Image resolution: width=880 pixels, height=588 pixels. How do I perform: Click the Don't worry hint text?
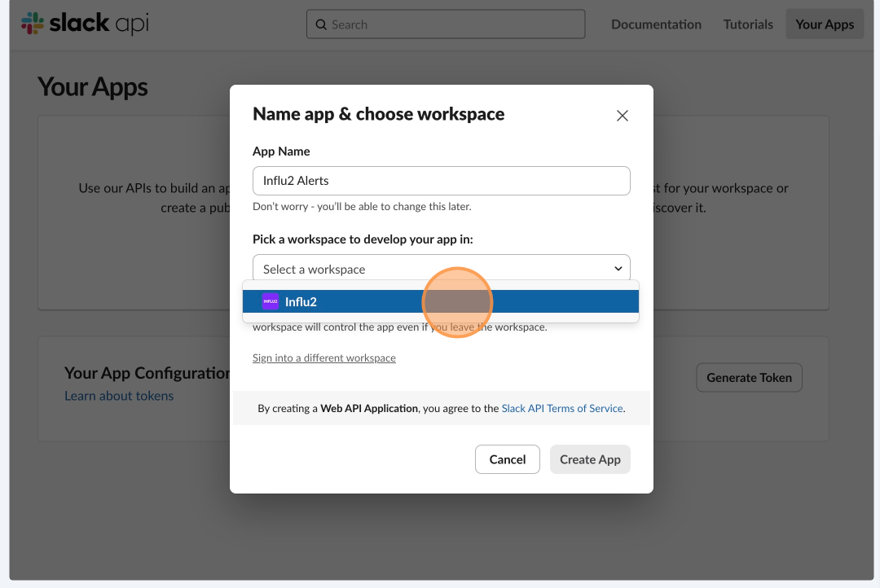[x=362, y=207]
